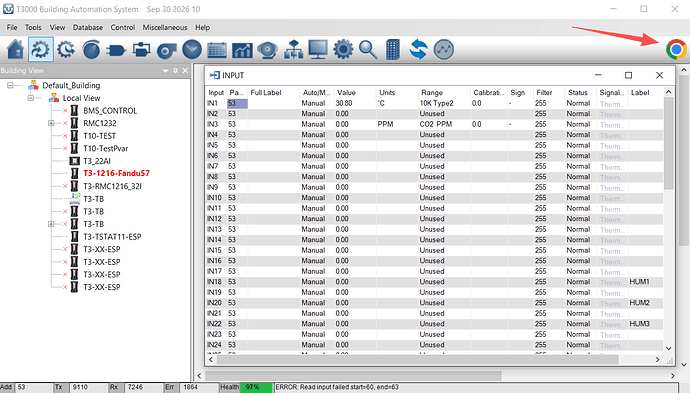The width and height of the screenshot is (690, 393).
Task: Open the network hierarchy toolbar icon
Action: click(x=293, y=49)
